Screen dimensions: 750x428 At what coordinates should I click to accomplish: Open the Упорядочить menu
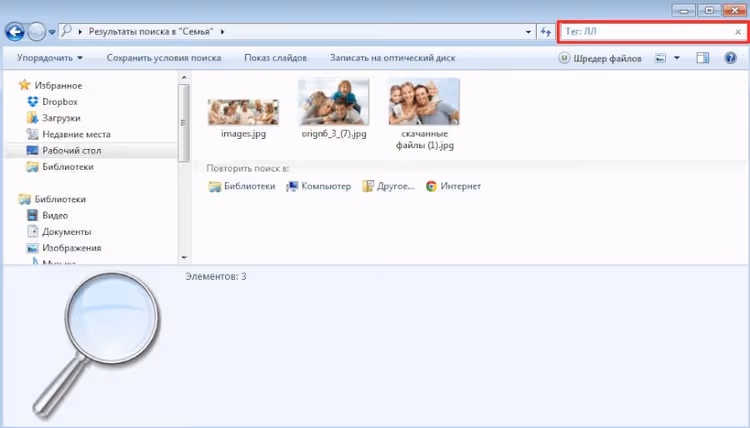[x=50, y=58]
